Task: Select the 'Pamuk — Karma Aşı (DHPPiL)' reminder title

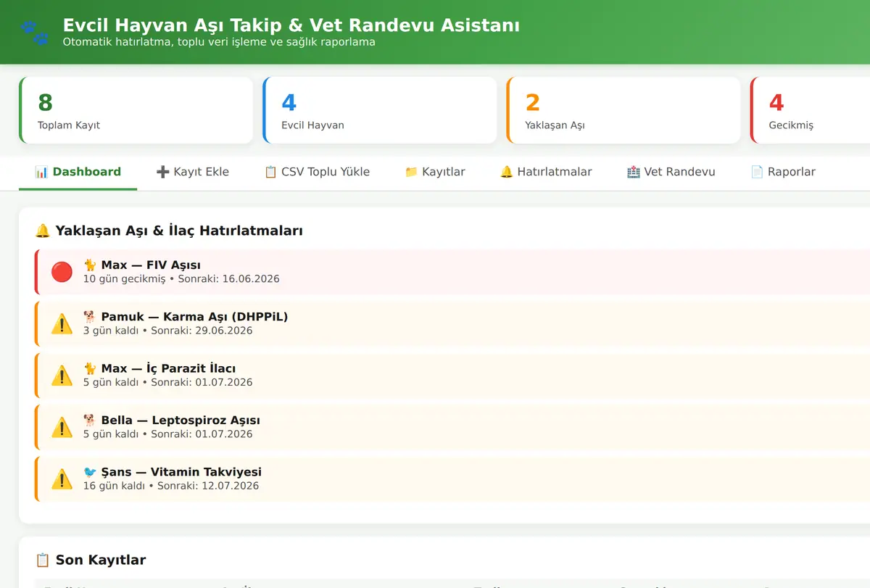Action: (186, 317)
